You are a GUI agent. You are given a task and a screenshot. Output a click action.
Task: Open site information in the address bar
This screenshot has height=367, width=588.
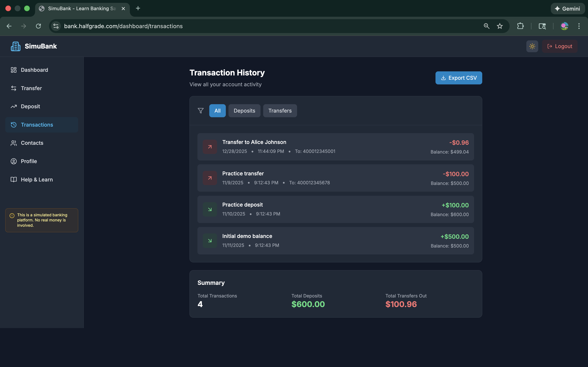pyautogui.click(x=55, y=26)
